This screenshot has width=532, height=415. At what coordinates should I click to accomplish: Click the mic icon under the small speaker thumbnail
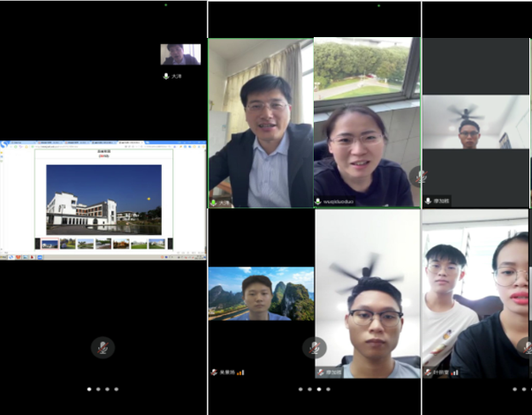point(166,77)
